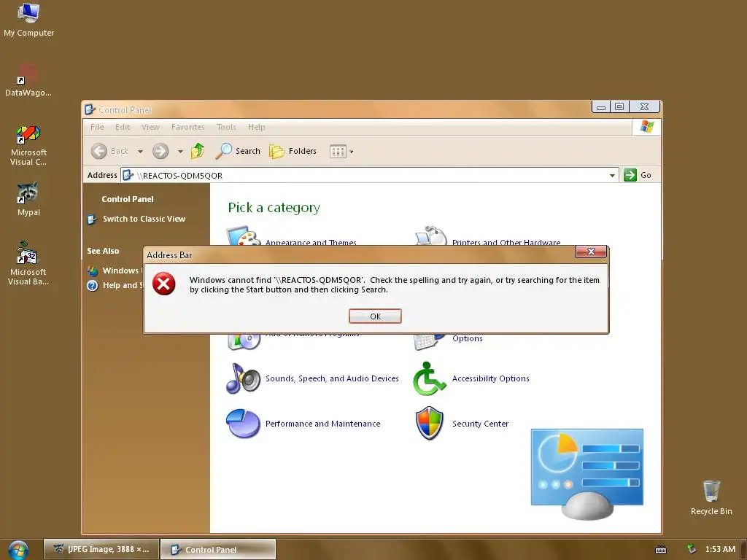Open Printers and Other Hardware category
The height and width of the screenshot is (560, 747).
pyautogui.click(x=506, y=242)
